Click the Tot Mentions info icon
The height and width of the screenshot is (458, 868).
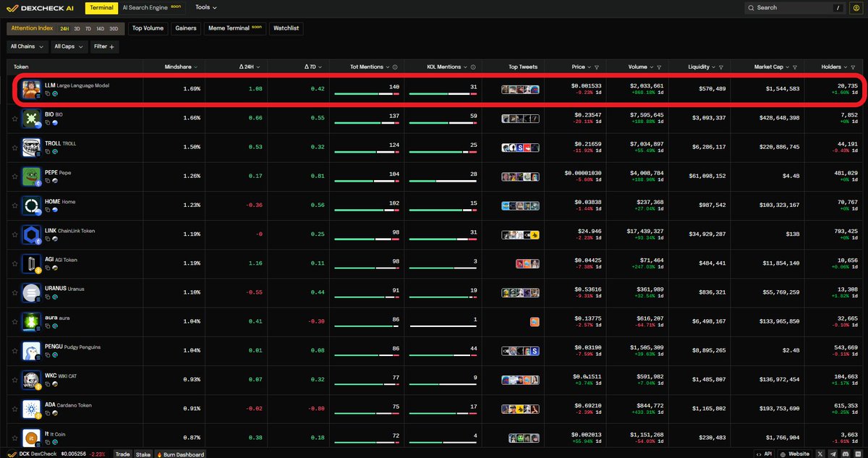(x=394, y=67)
